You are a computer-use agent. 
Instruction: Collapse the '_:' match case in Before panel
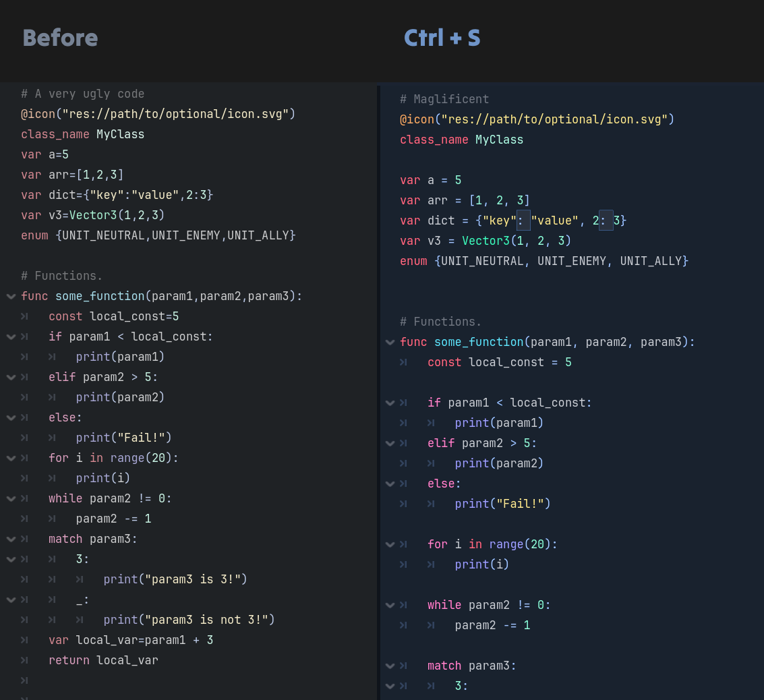coord(11,600)
